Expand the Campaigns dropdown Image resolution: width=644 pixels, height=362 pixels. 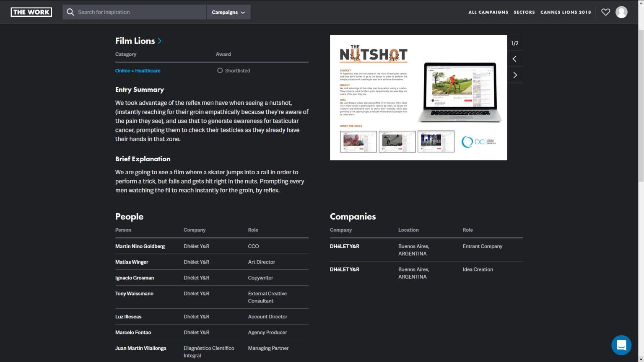point(228,12)
